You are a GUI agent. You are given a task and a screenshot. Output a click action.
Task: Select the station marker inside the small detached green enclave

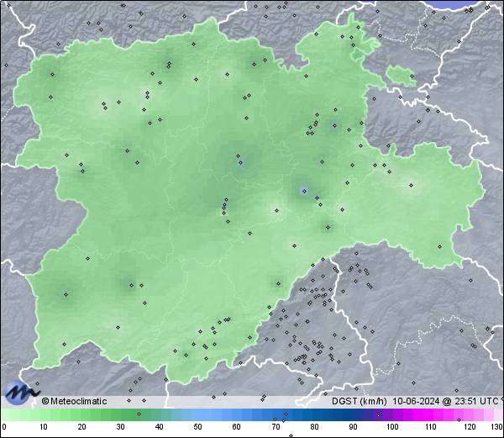[x=412, y=77]
